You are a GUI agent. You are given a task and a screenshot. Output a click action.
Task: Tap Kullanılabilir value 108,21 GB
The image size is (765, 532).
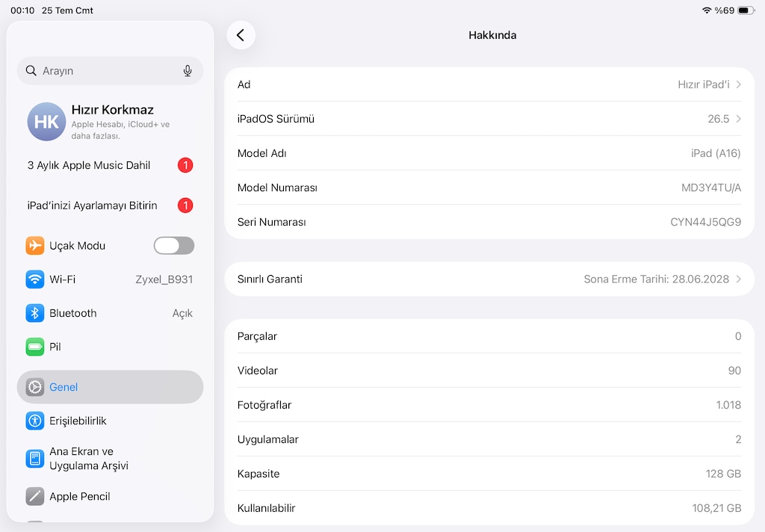pos(716,508)
